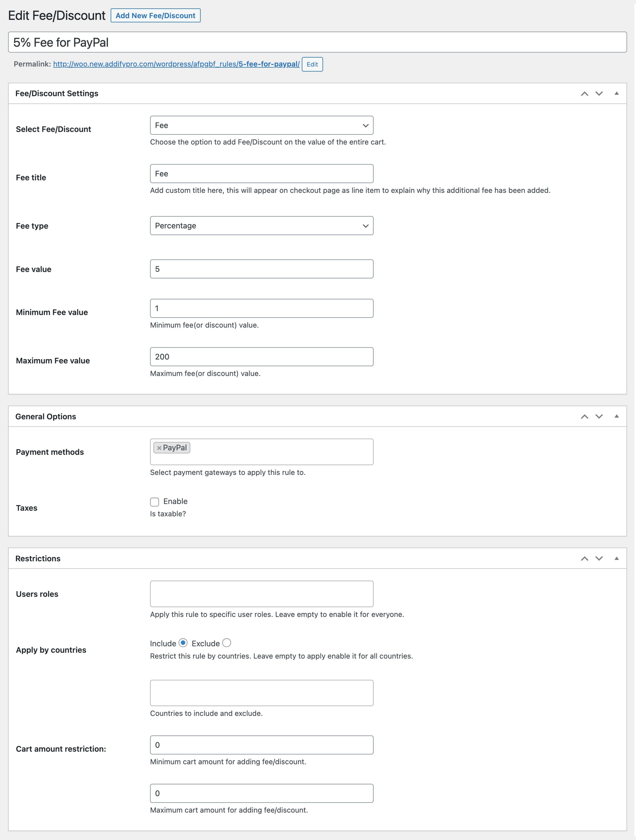Open the permalink URL
The height and width of the screenshot is (840, 636).
coord(175,64)
